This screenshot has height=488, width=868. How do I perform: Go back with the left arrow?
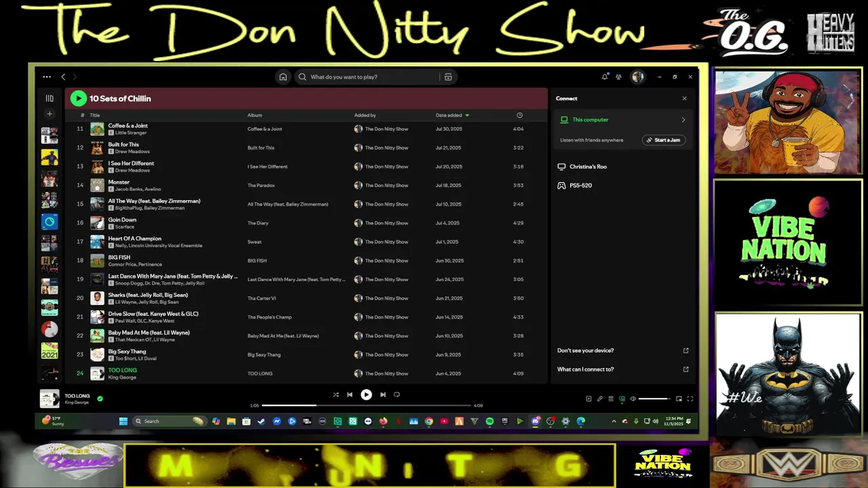63,77
